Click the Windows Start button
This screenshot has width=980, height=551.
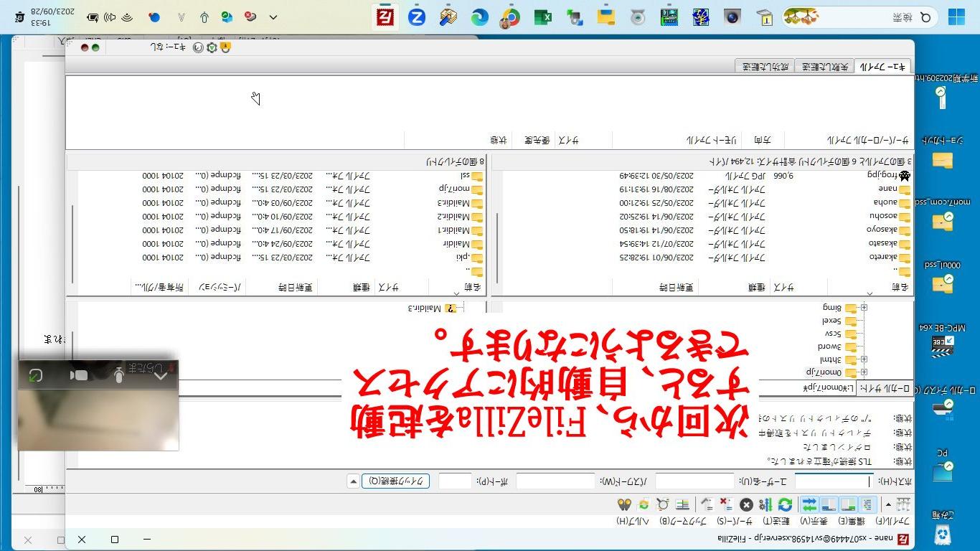point(956,17)
